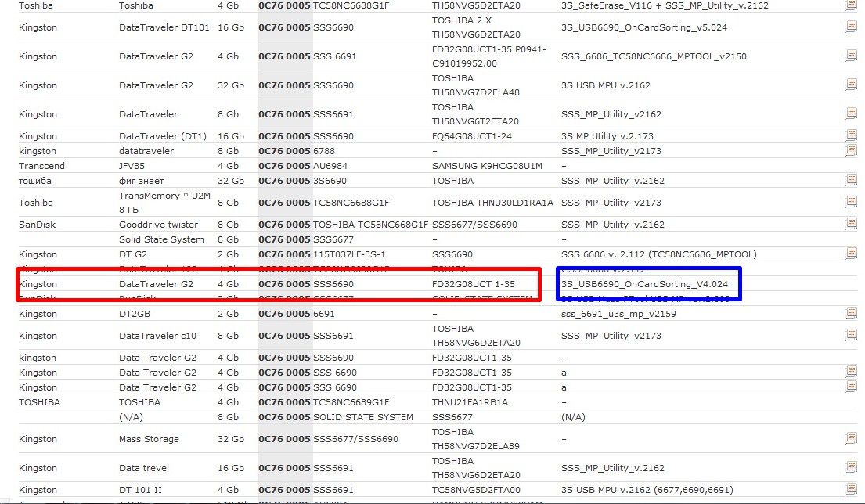Select flash TOSHIBA THNU30LD1RA1A

[x=492, y=203]
